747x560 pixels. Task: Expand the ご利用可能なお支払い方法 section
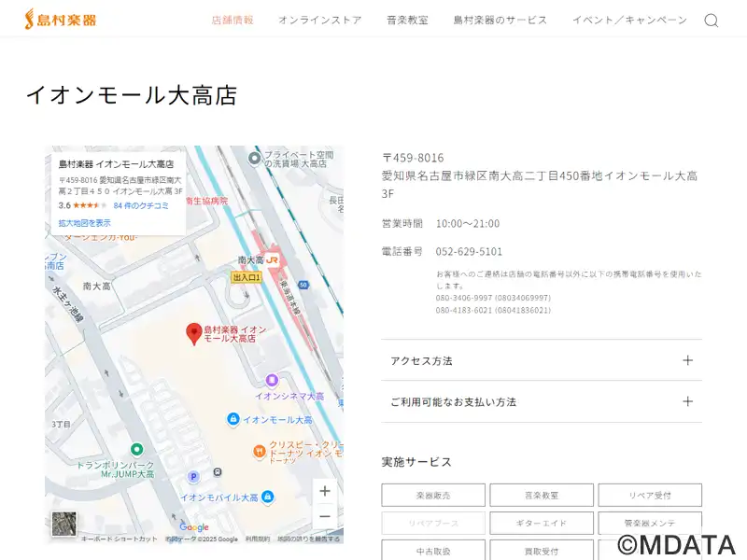[542, 401]
